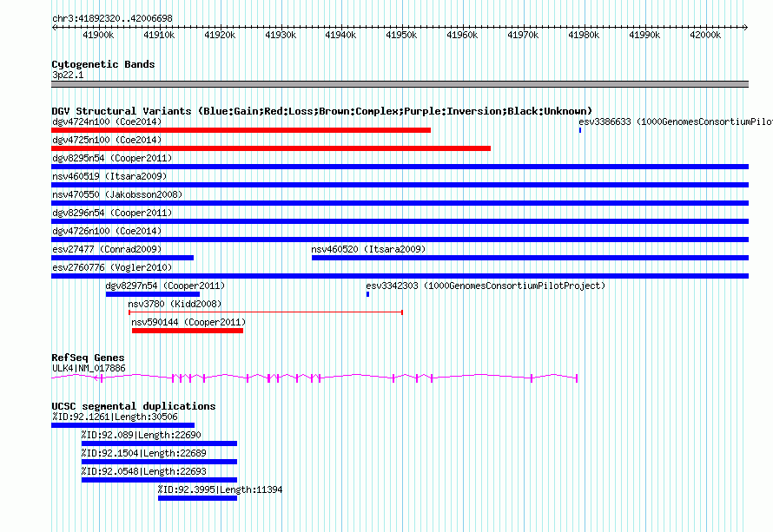Click the DGV Structural Variants track title
Screen dimensions: 773x532
tap(321, 111)
